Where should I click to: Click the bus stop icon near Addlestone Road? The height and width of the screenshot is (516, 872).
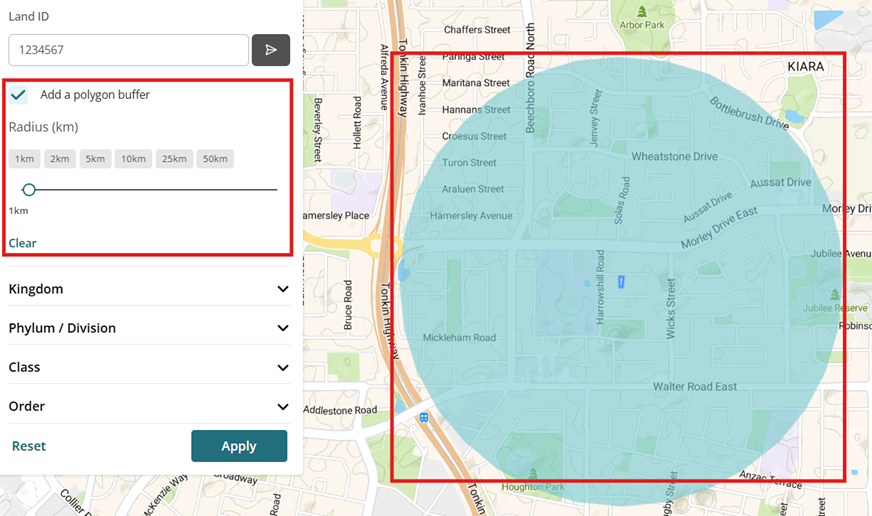pyautogui.click(x=424, y=417)
